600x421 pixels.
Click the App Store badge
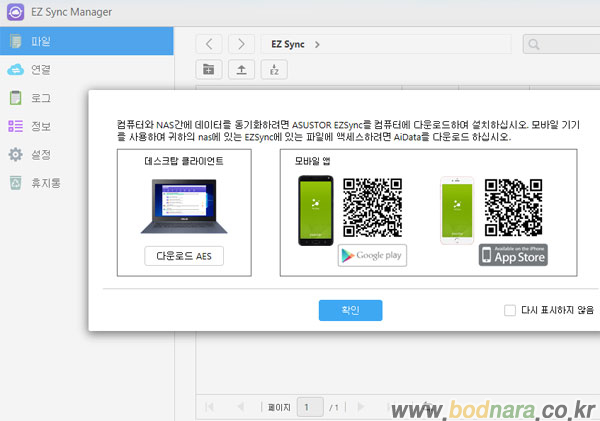click(513, 255)
